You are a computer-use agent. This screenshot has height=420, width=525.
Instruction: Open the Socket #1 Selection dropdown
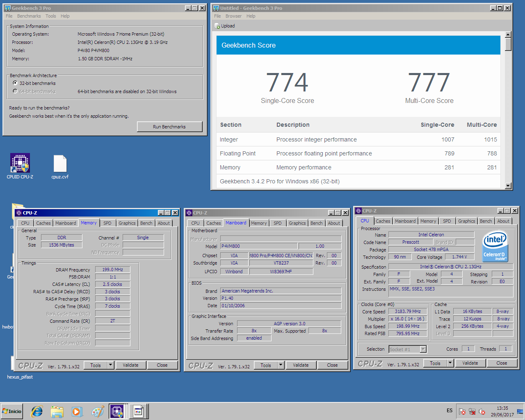pyautogui.click(x=423, y=349)
